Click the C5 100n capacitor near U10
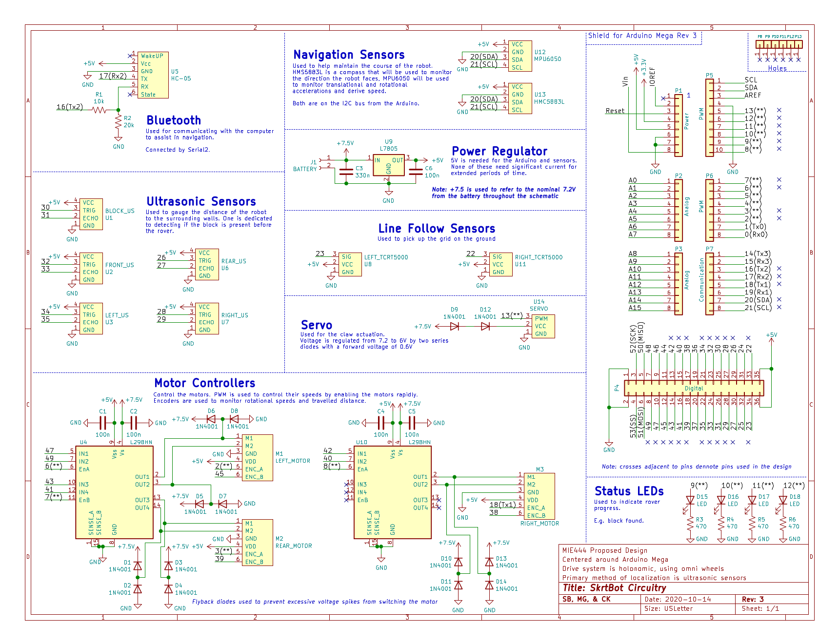 coord(412,423)
